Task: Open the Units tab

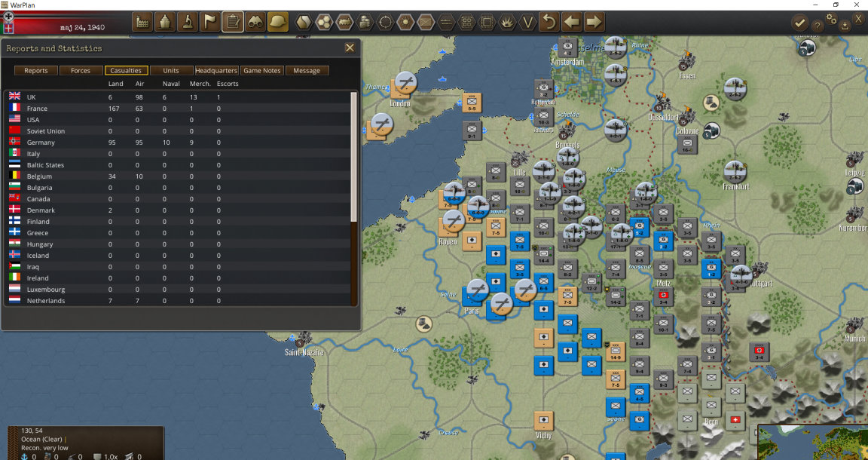Action: (x=171, y=70)
